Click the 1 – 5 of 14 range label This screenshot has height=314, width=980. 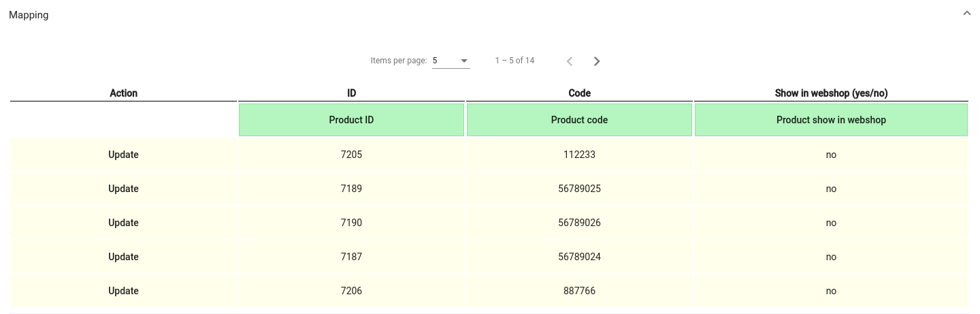[514, 61]
